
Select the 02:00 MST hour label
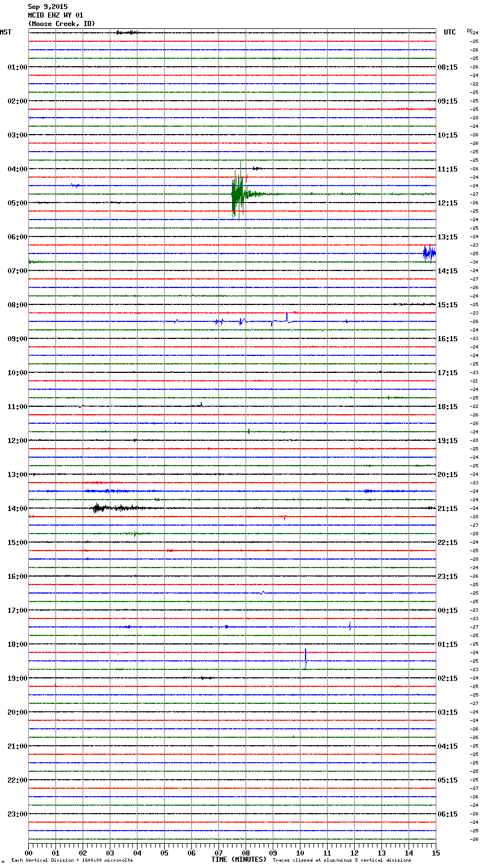(x=18, y=101)
